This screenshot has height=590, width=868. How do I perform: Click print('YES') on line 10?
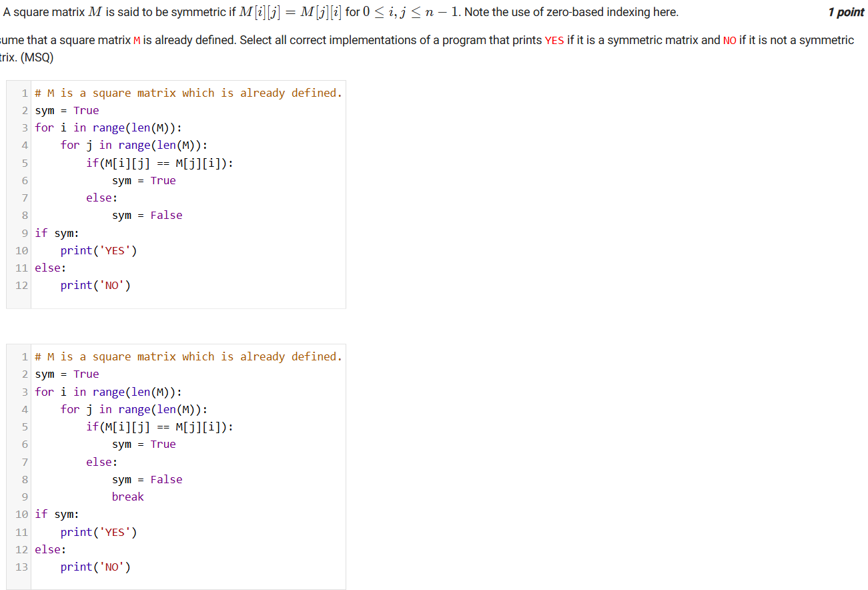tap(99, 250)
